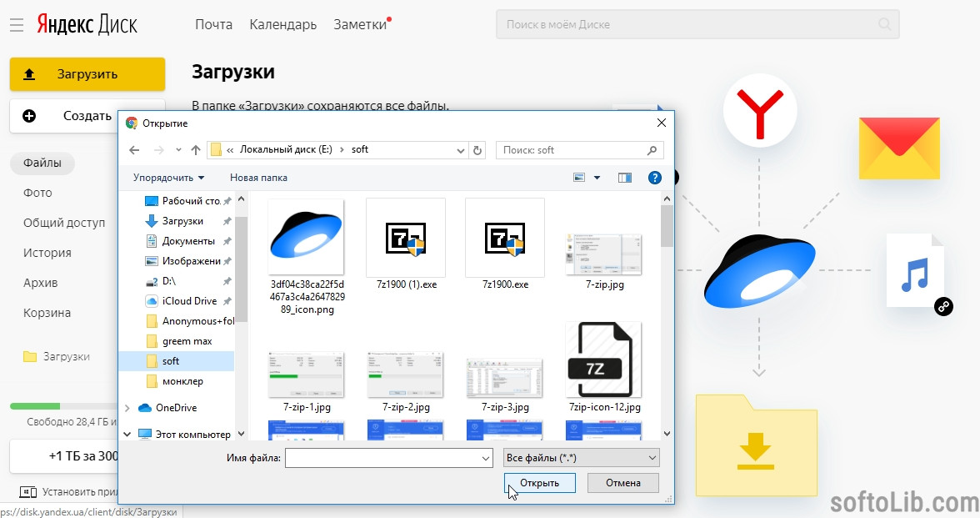Click the yellow mail envelope icon

(899, 148)
